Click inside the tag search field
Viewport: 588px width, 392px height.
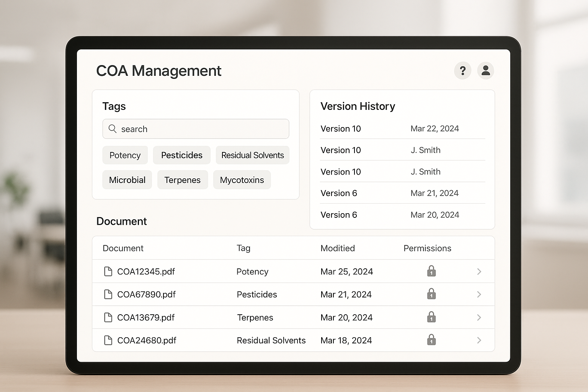click(x=195, y=129)
